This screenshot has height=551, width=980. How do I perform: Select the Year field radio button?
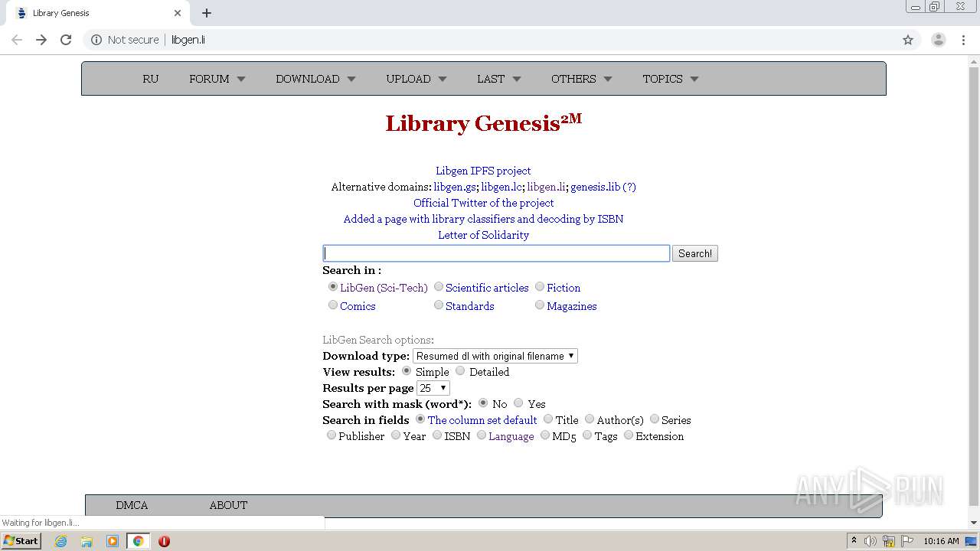396,435
